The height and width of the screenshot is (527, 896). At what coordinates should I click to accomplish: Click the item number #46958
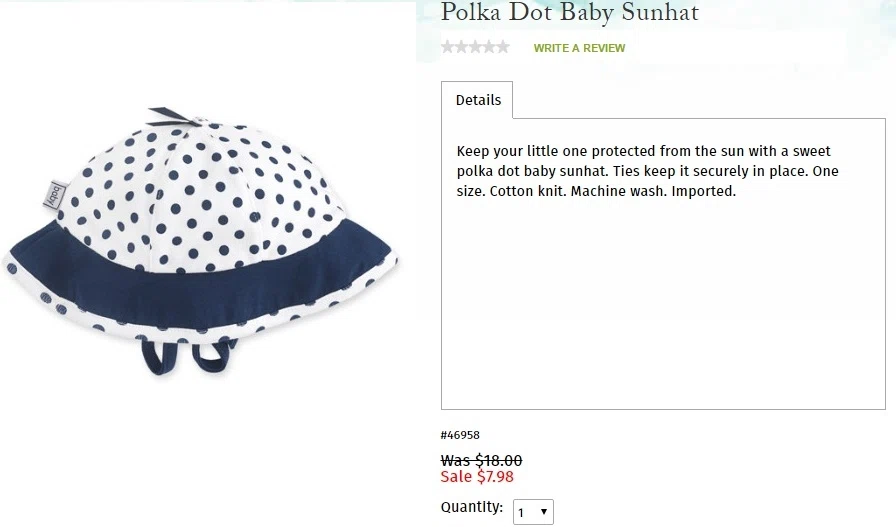[460, 435]
